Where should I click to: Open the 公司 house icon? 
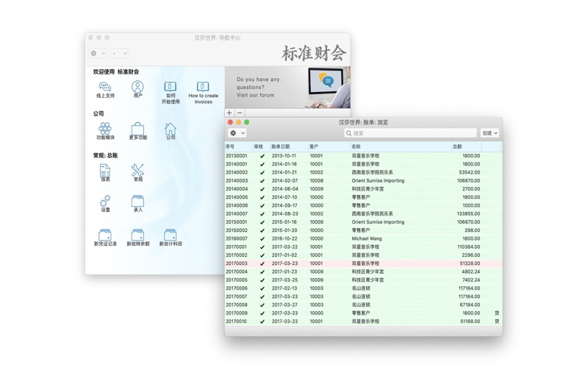click(x=170, y=130)
